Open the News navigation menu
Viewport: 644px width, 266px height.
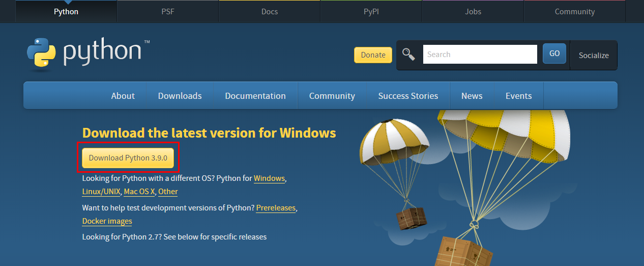[472, 96]
